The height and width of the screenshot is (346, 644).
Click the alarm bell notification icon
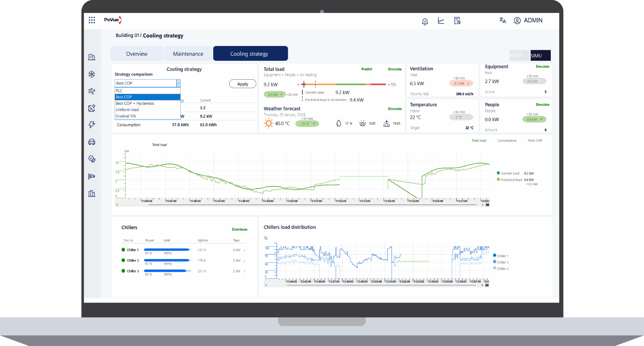425,21
